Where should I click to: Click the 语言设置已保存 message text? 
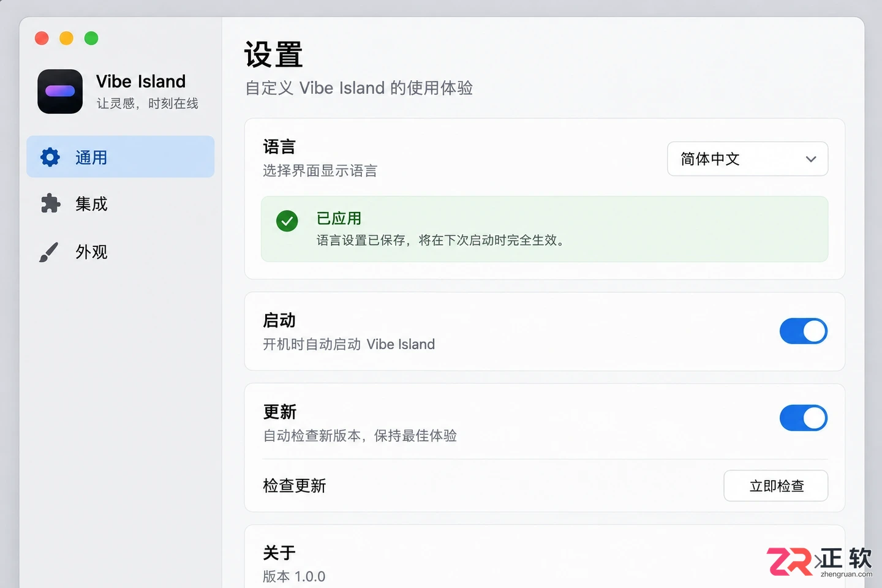(x=440, y=240)
